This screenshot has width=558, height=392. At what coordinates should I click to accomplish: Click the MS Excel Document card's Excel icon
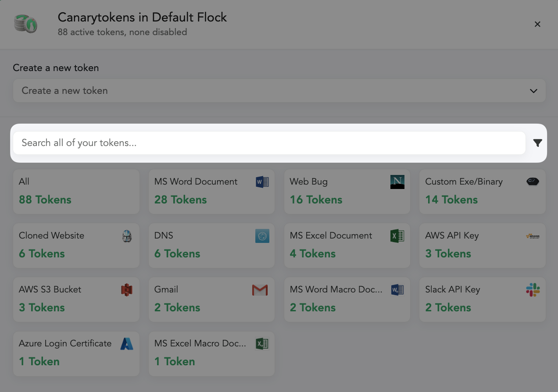[397, 236]
